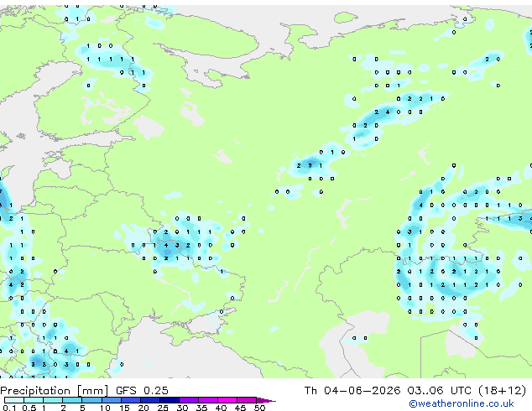Click the '(18+12)' forecast run label
The width and height of the screenshot is (532, 411).
click(503, 391)
